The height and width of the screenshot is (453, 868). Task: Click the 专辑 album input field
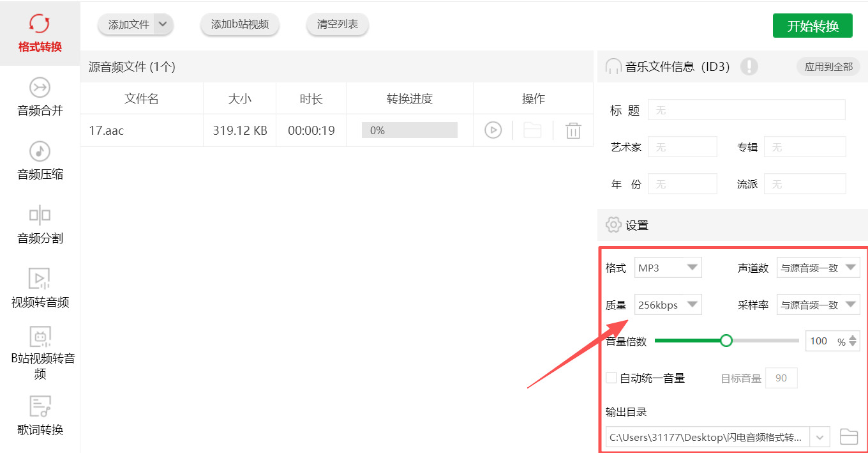pos(805,147)
